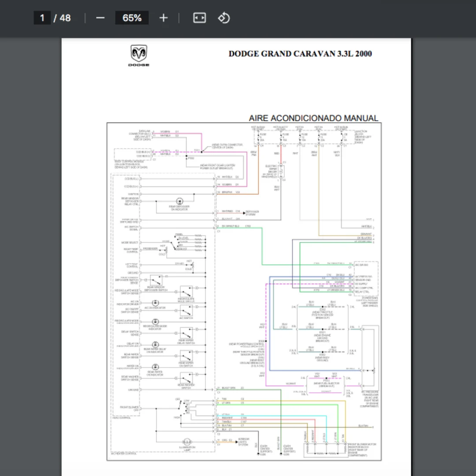Toggle the fit to page icon
Viewport: 476px width, 476px height.
[x=200, y=18]
